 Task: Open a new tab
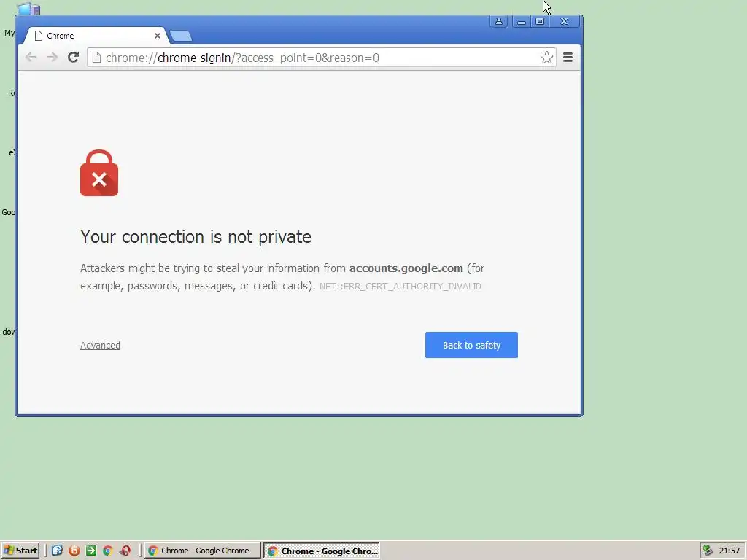[181, 36]
